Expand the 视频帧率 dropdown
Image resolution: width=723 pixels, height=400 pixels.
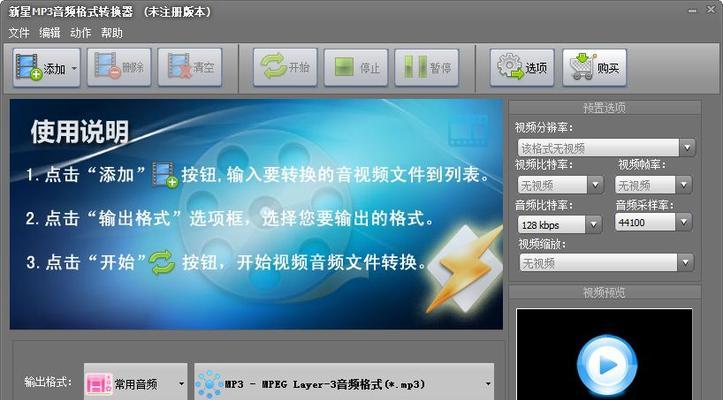(x=684, y=185)
